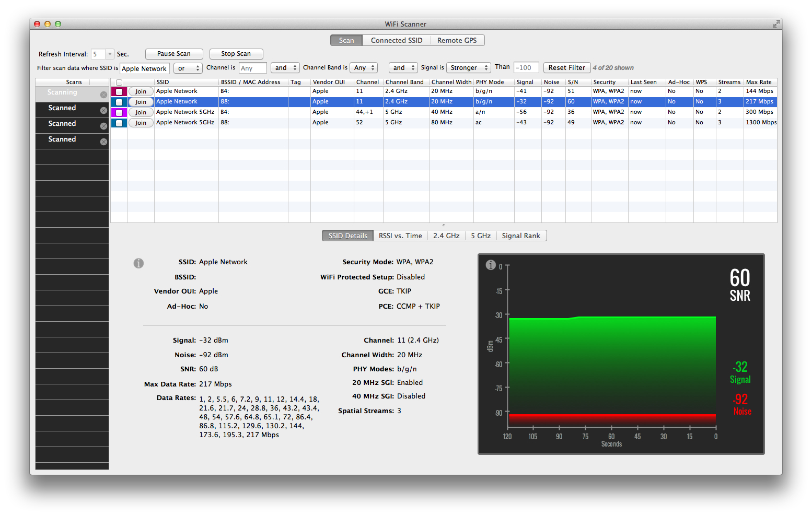Click the Pause Scan button
Screen dimensions: 812x516
point(174,54)
